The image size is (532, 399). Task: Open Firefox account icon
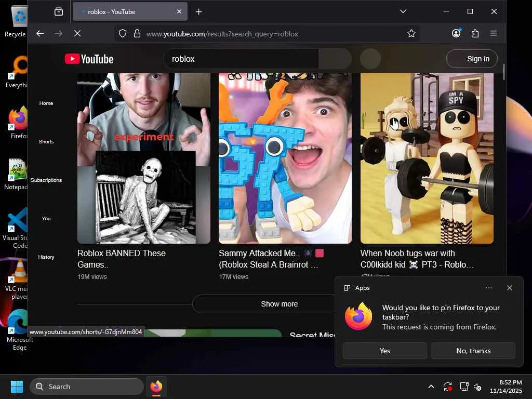(456, 33)
